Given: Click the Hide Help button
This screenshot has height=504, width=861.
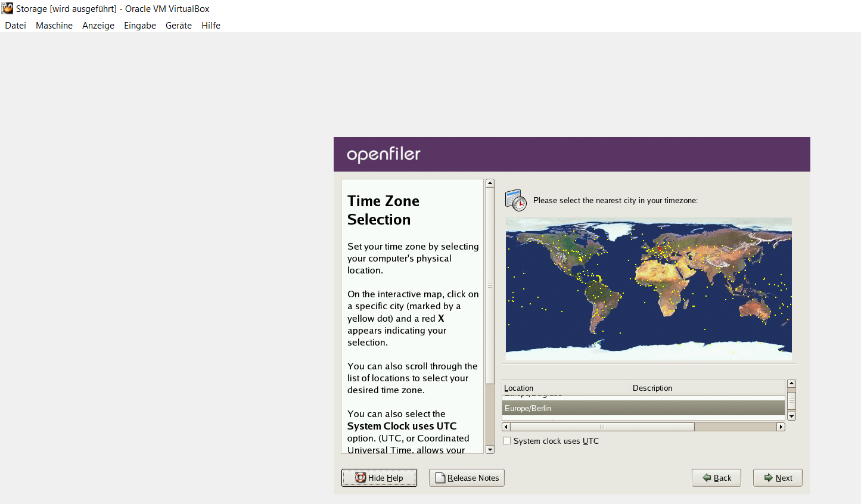Looking at the screenshot, I should (379, 478).
